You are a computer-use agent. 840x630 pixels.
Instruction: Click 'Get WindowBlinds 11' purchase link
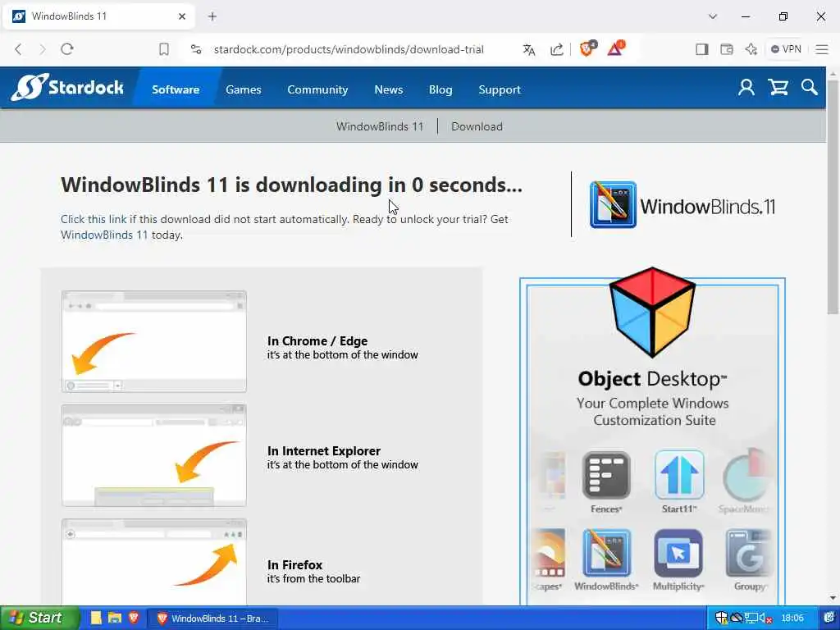pos(104,235)
